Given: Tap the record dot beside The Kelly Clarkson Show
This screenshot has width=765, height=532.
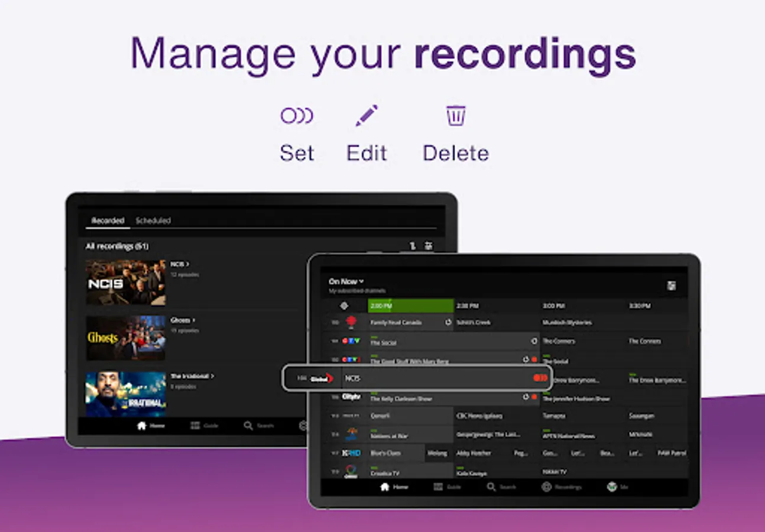Looking at the screenshot, I should (534, 397).
